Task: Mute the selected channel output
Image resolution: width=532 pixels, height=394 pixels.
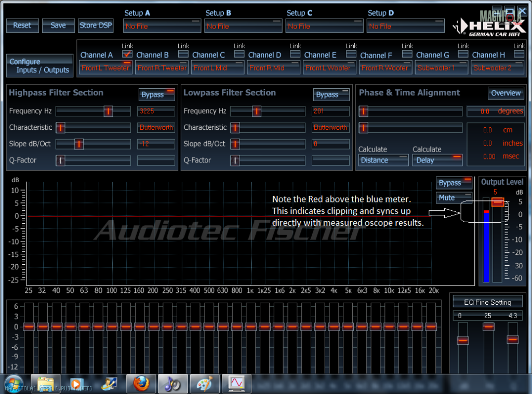Action: 454,198
